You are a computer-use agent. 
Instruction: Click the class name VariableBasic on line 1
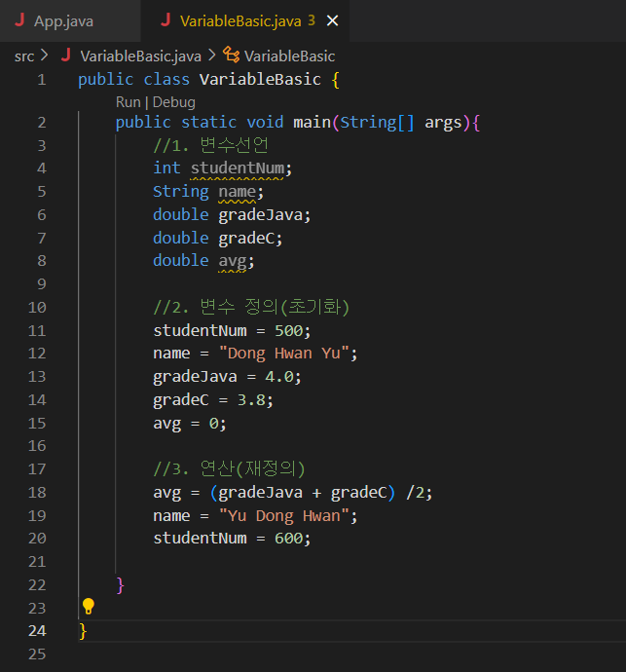click(260, 80)
